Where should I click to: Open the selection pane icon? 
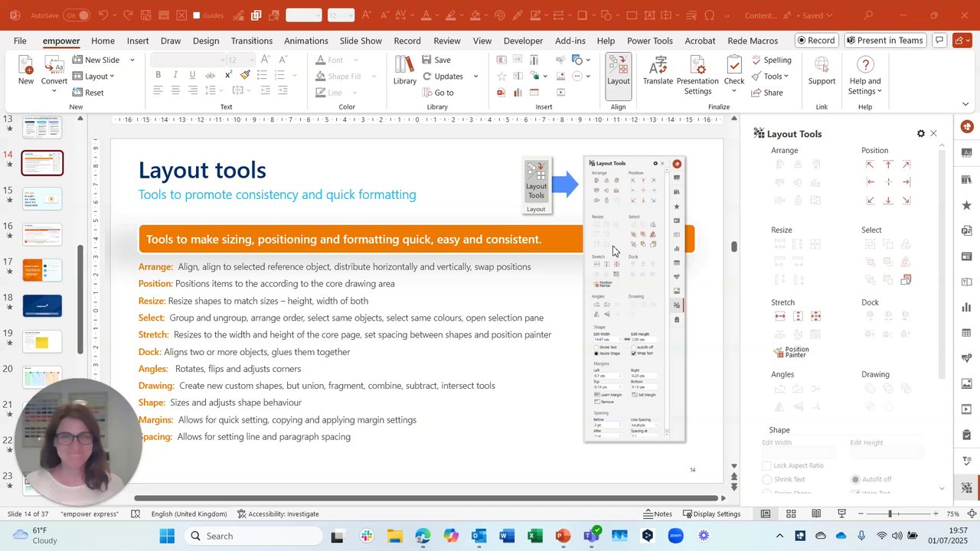tap(906, 279)
